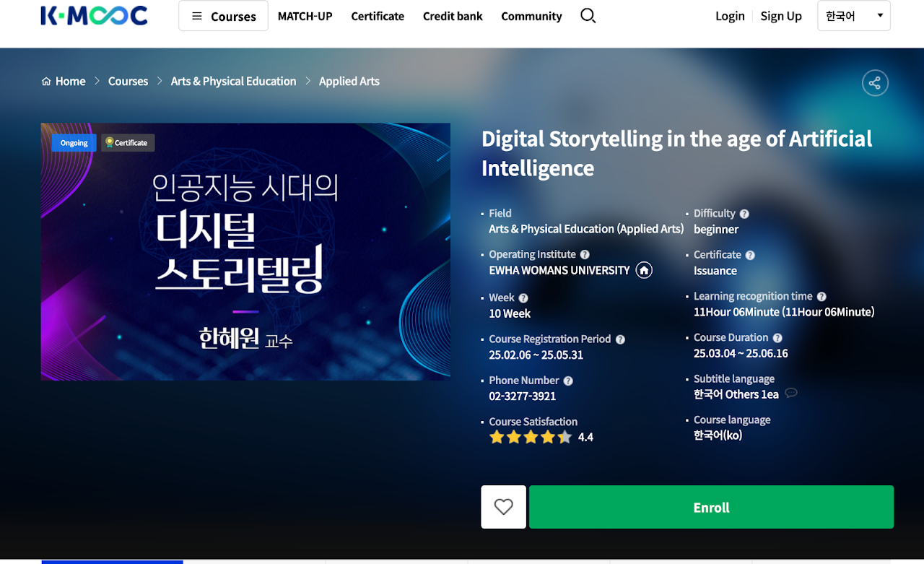Select Credit bank from the navigation
The width and height of the screenshot is (924, 564).
(453, 16)
